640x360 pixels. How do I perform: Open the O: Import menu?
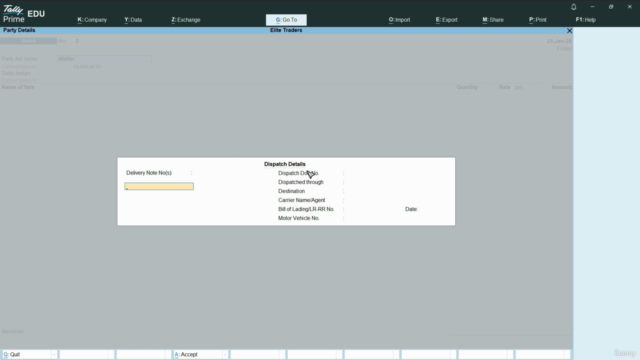[399, 20]
